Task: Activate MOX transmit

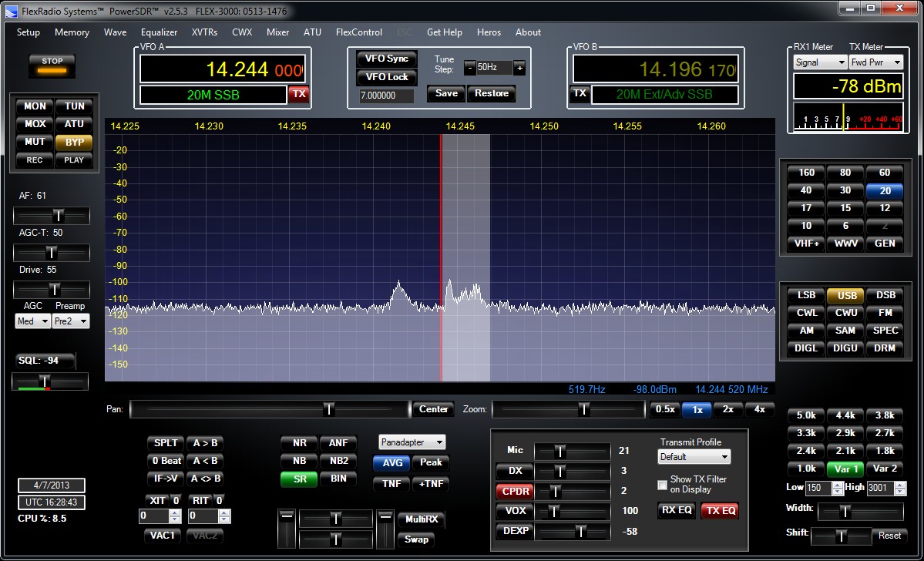Action: (33, 124)
